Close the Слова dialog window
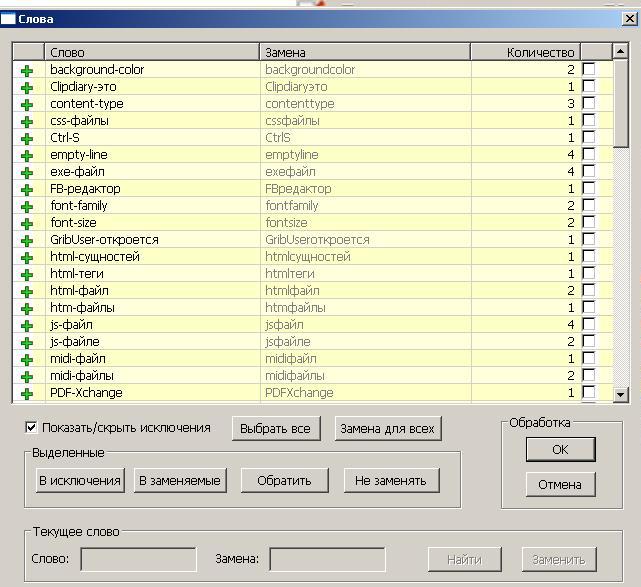The height and width of the screenshot is (587, 641). (630, 18)
